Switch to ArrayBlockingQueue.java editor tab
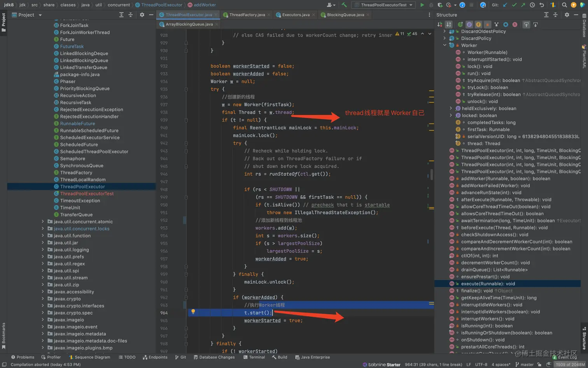 [x=189, y=24]
